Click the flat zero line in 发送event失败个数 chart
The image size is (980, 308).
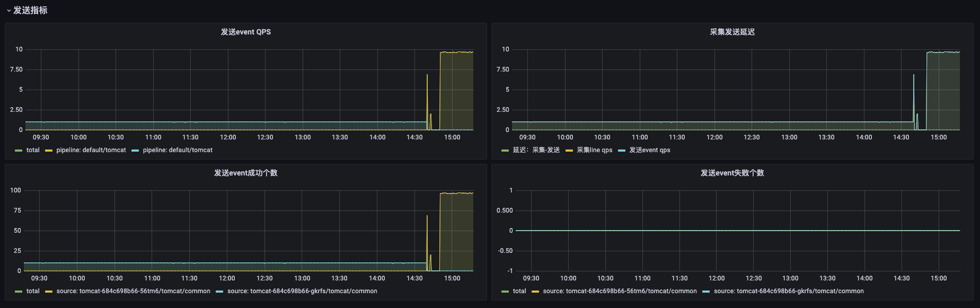[x=737, y=231]
